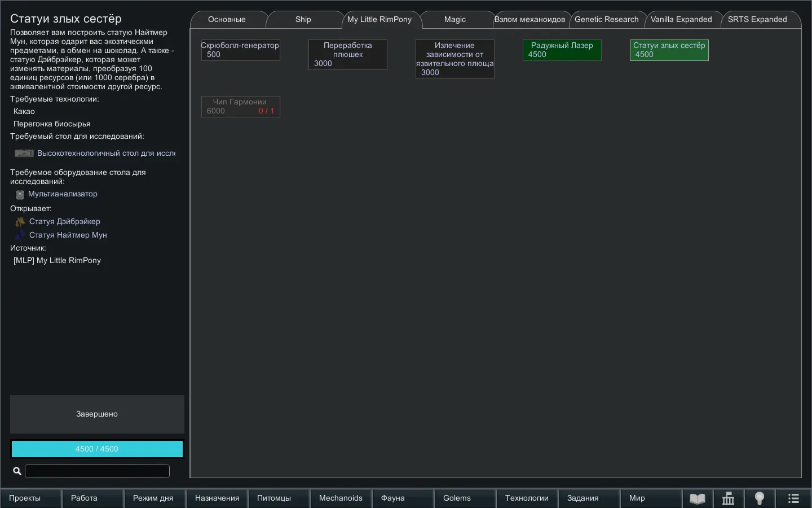The width and height of the screenshot is (812, 508).
Task: Open the Основные research tab
Action: 227,20
